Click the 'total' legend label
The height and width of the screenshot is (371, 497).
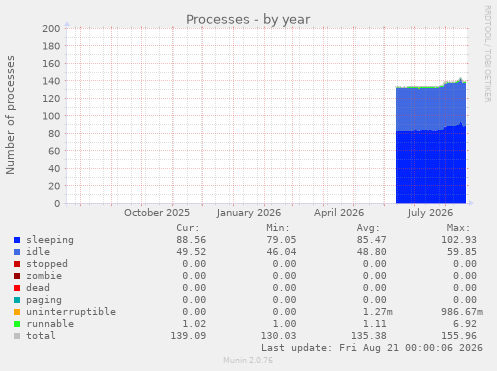41,336
